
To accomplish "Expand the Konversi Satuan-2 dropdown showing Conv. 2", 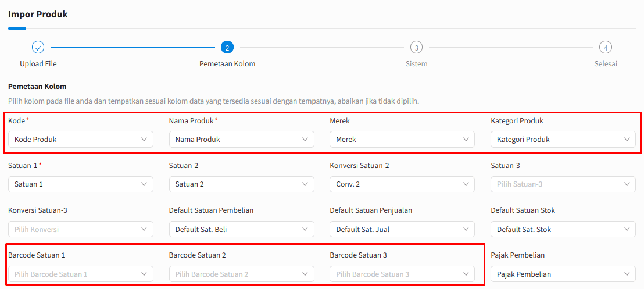I will [x=402, y=184].
